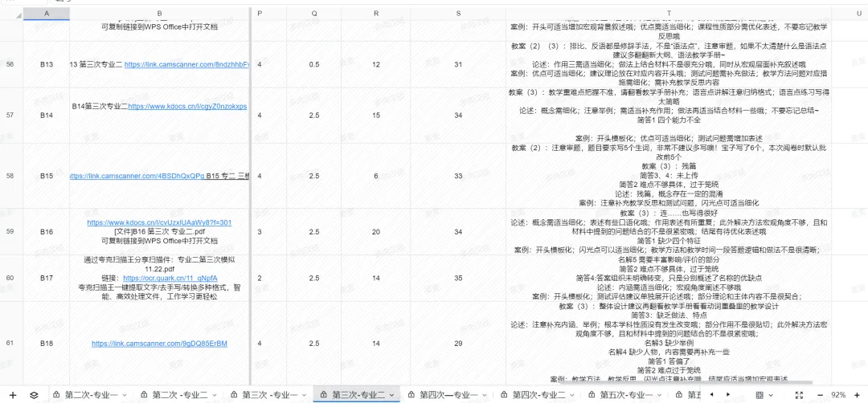Open the B16 kdocs.cn link
868x403 pixels.
pos(159,222)
